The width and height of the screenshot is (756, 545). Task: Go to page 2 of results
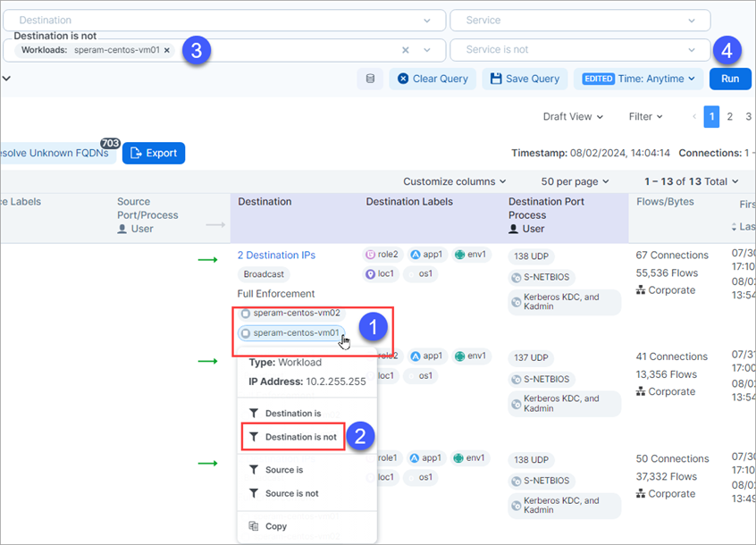[730, 117]
